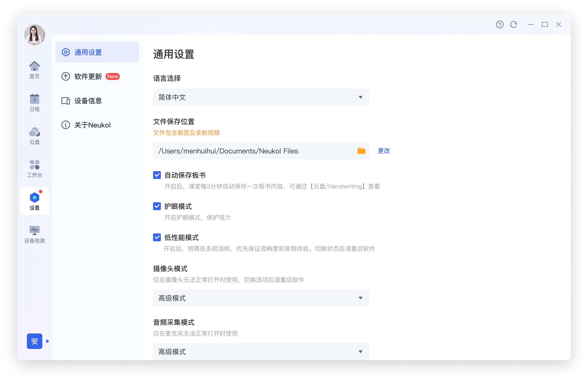Image resolution: width=588 pixels, height=381 pixels.
Task: Click the 文件包含截图及录制视频 orange note
Action: pyautogui.click(x=186, y=133)
